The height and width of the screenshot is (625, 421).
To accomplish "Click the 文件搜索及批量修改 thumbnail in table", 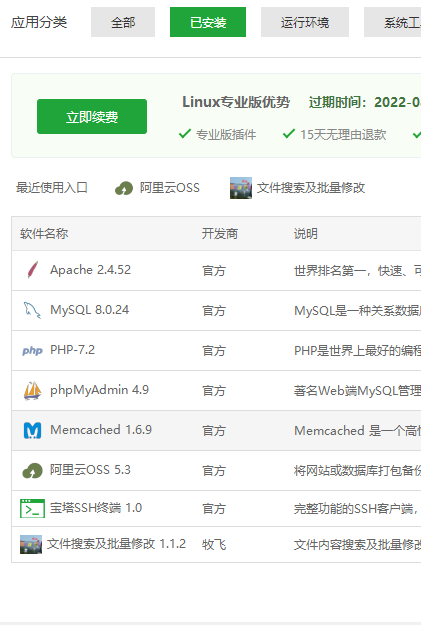I will point(31,544).
